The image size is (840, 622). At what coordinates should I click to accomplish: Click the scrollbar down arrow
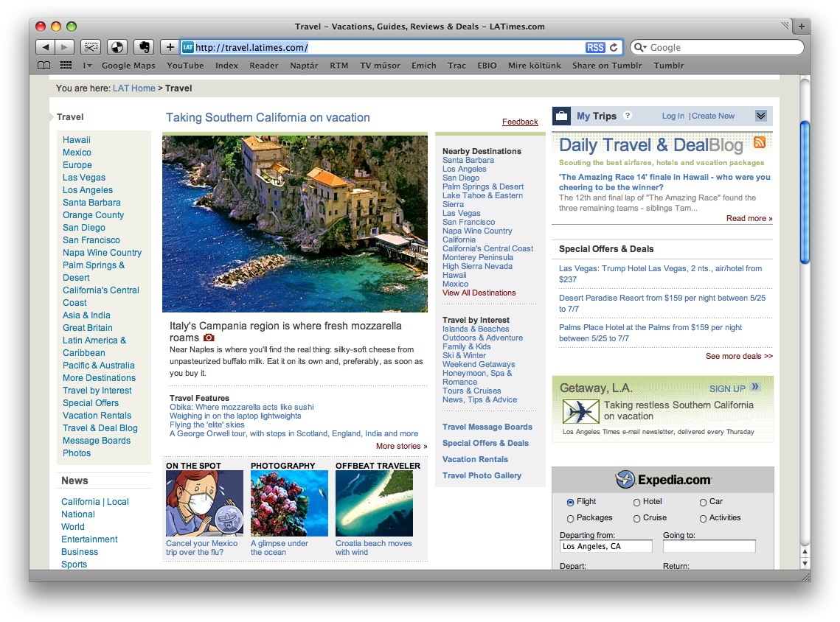[805, 564]
